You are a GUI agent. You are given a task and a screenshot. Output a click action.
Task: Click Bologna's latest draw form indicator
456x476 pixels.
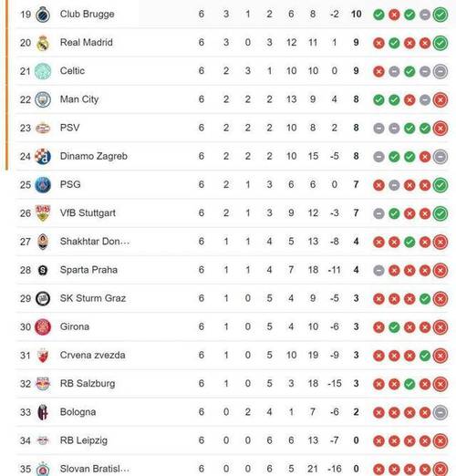[x=440, y=412]
